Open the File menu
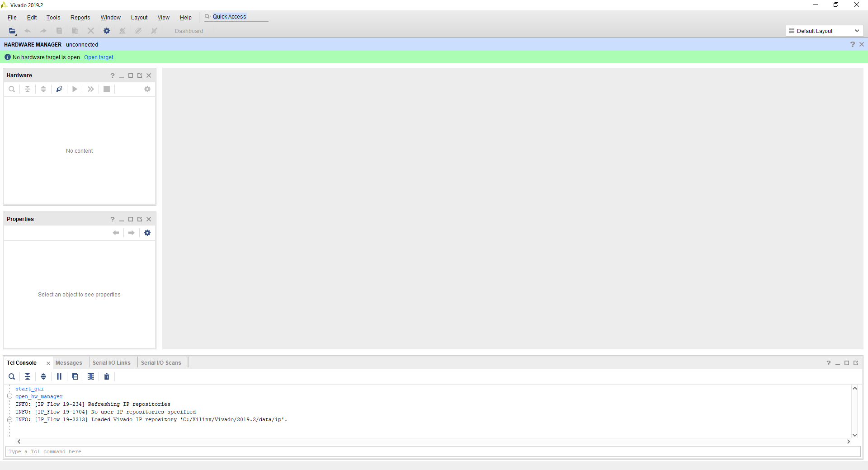The image size is (868, 470). (12, 18)
